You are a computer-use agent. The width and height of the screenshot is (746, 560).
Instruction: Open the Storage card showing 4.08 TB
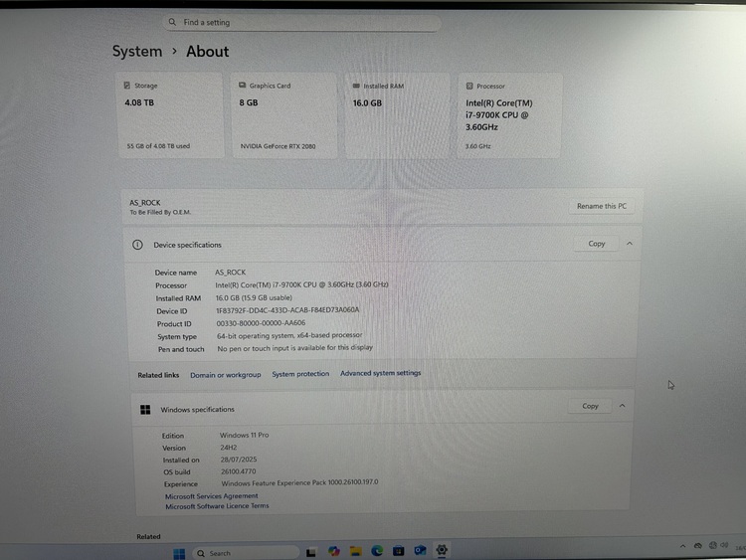[170, 115]
